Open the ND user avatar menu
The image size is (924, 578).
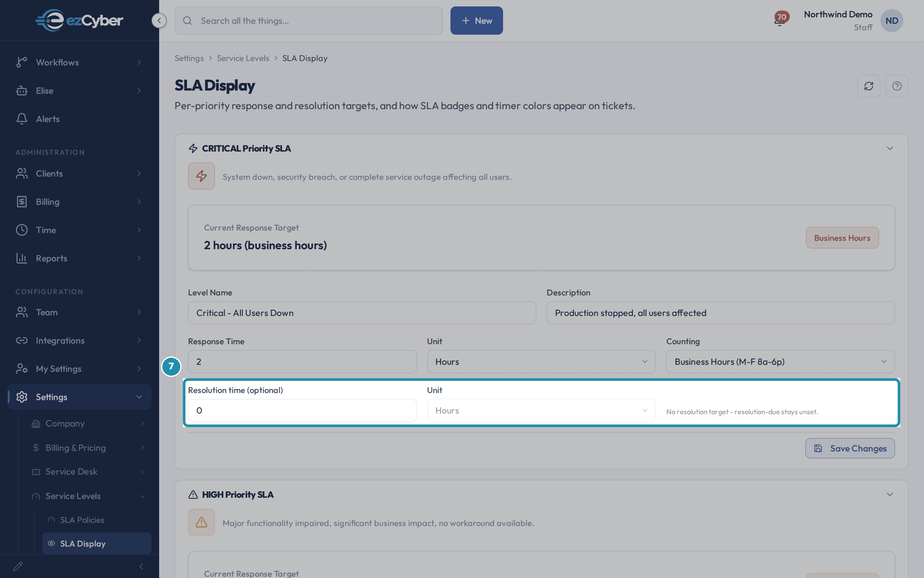click(892, 21)
